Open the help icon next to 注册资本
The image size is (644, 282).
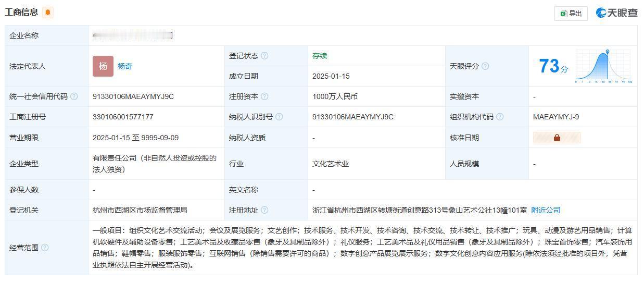(264, 96)
